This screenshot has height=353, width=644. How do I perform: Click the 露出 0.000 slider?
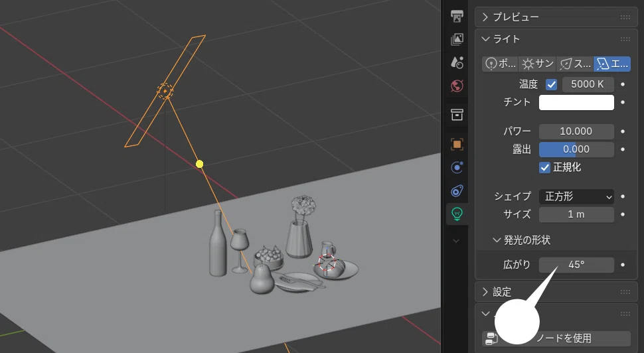point(576,149)
